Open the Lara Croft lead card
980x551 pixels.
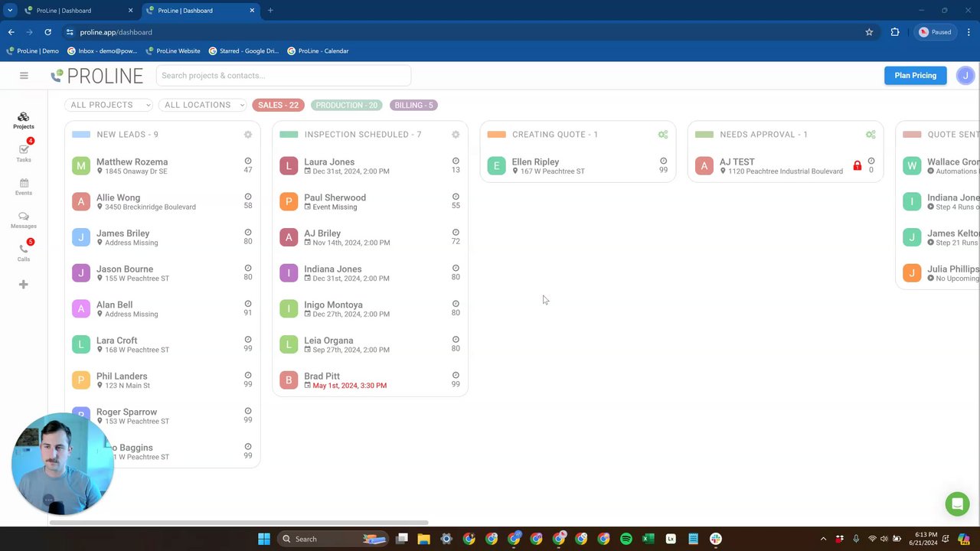[x=162, y=344]
